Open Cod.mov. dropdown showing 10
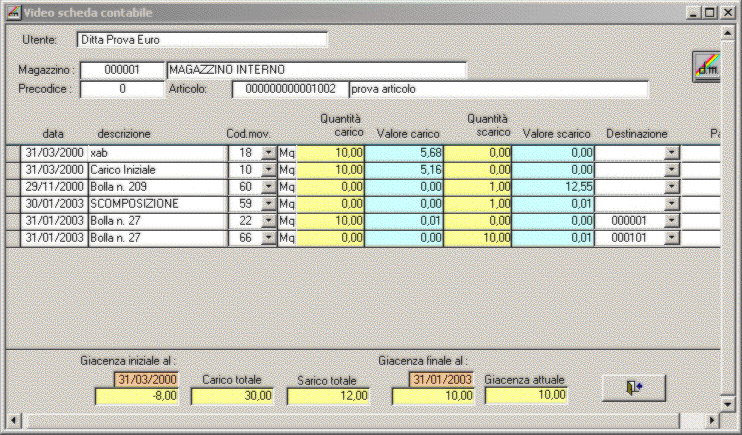The image size is (742, 435). pyautogui.click(x=268, y=170)
